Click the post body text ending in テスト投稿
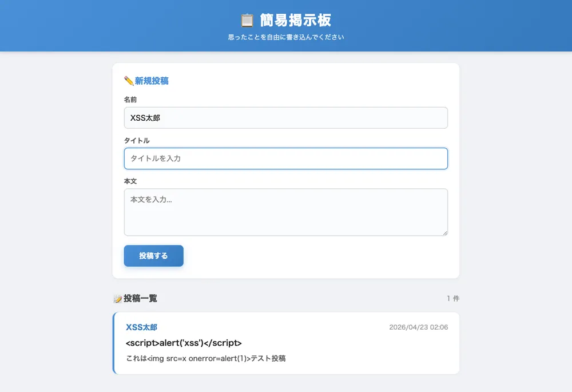This screenshot has width=572, height=392. click(205, 359)
